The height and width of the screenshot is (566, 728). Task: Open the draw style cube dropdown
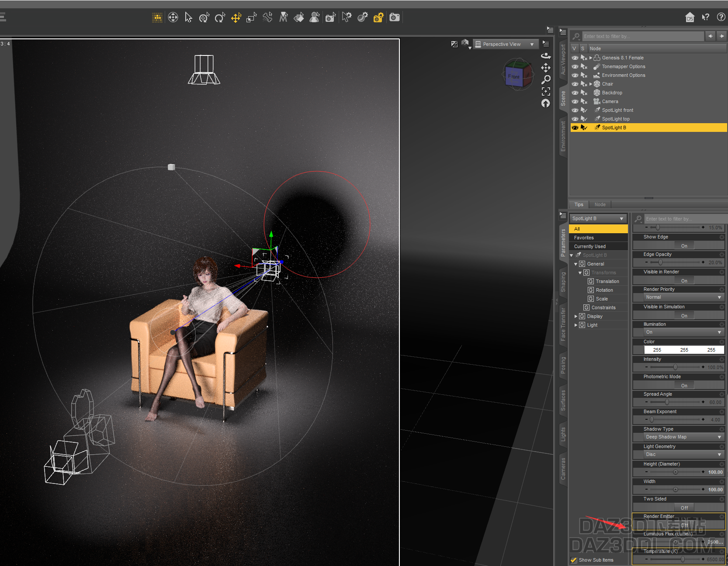pos(466,44)
